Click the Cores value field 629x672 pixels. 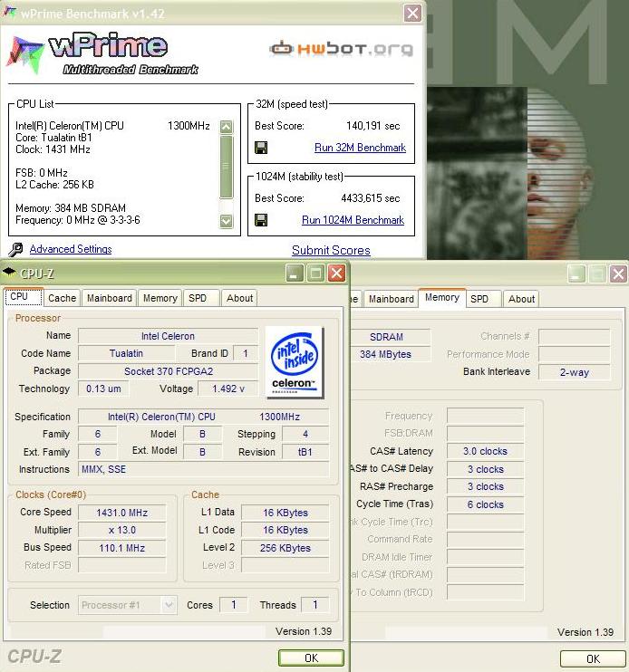point(233,605)
